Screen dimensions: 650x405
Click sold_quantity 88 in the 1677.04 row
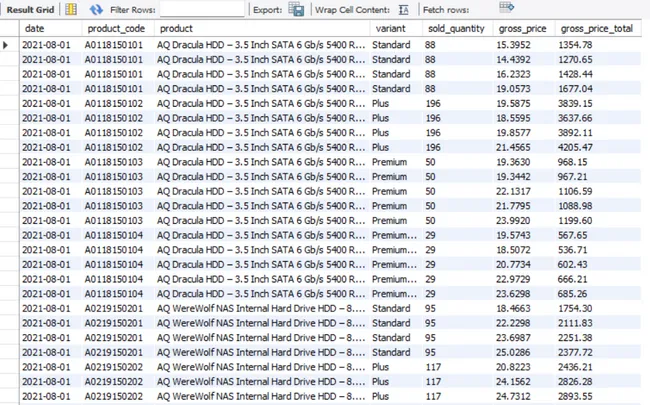click(430, 89)
